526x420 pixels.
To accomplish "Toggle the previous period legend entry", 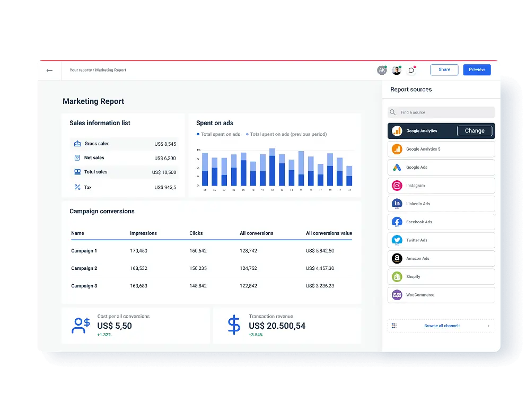I will pyautogui.click(x=286, y=134).
